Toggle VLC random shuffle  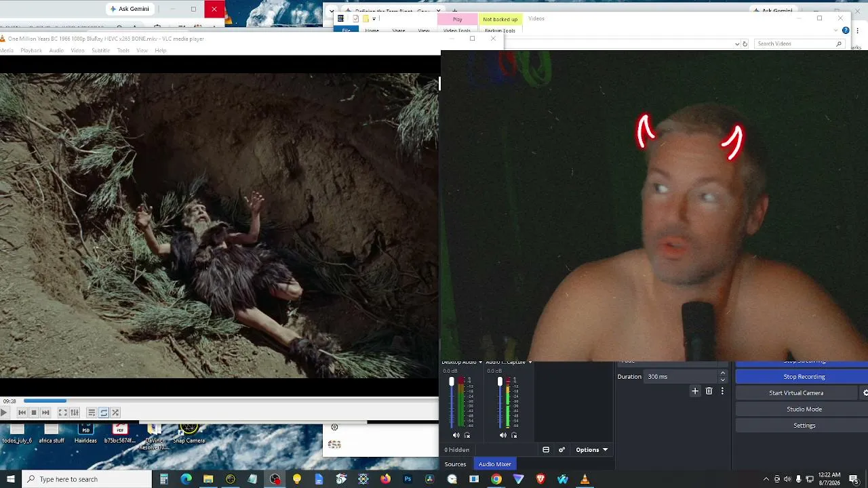115,412
